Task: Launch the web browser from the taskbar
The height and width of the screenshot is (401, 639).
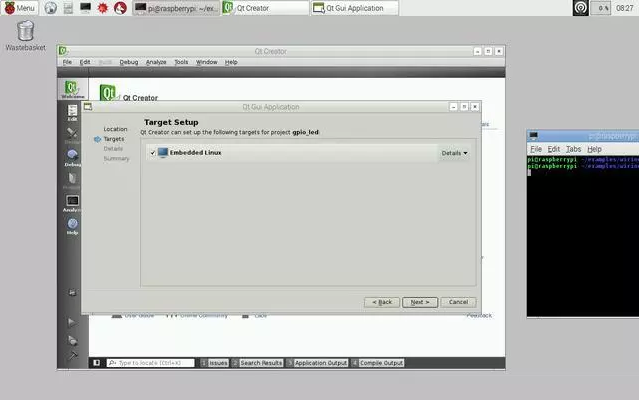Action: pos(50,8)
